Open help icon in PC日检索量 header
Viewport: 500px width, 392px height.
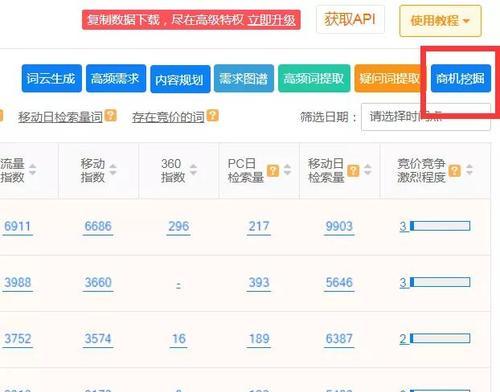click(273, 170)
